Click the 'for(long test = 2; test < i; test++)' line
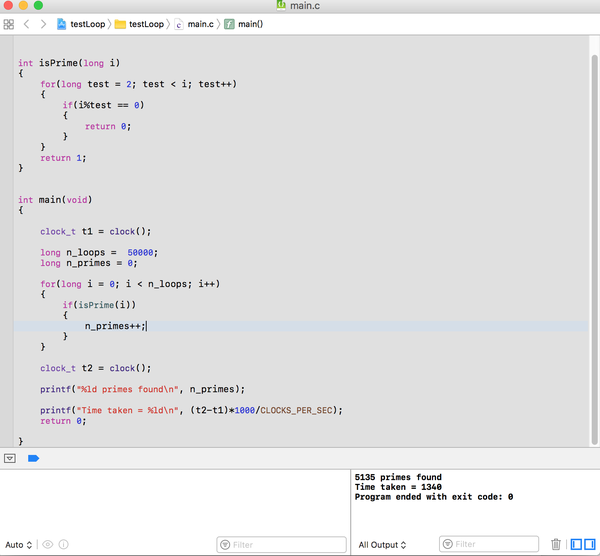 click(139, 84)
